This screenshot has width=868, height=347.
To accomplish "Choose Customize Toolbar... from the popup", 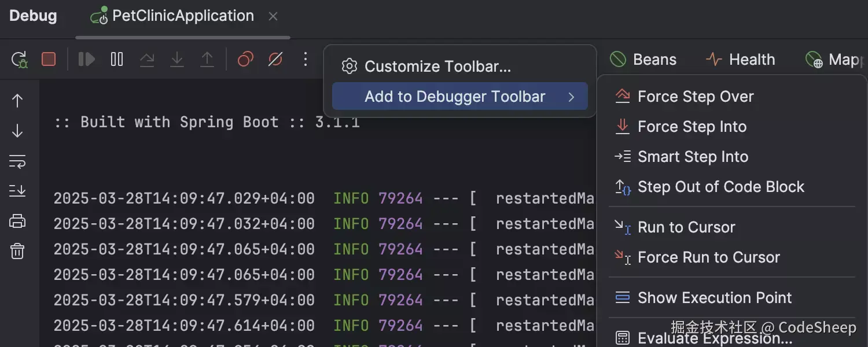I will 437,67.
